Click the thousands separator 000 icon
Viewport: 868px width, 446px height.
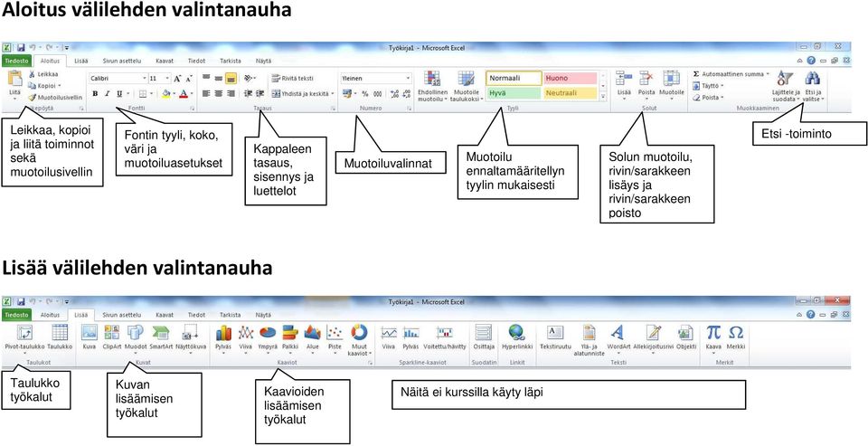tap(378, 93)
